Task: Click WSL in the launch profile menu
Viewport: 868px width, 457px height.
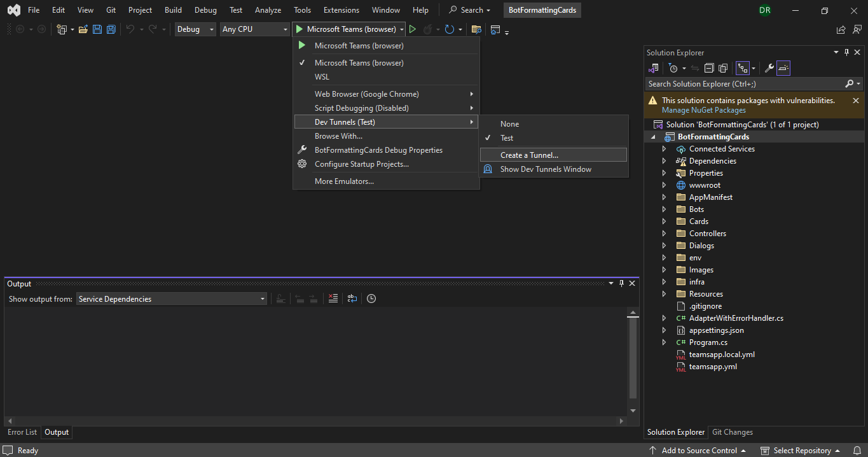Action: coord(386,77)
